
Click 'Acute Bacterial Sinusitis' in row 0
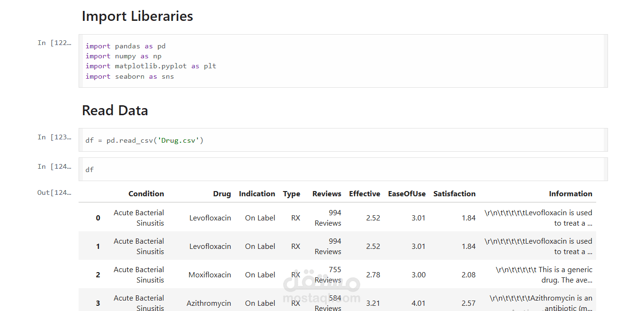point(139,218)
